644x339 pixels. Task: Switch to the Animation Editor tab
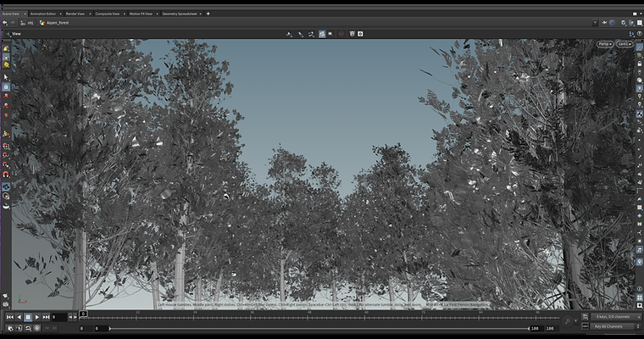tap(42, 14)
